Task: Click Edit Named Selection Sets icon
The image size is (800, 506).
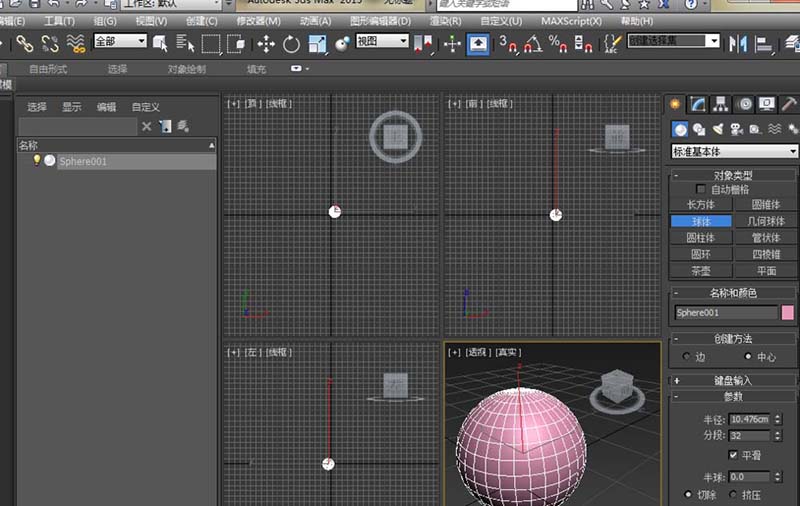Action: point(612,44)
